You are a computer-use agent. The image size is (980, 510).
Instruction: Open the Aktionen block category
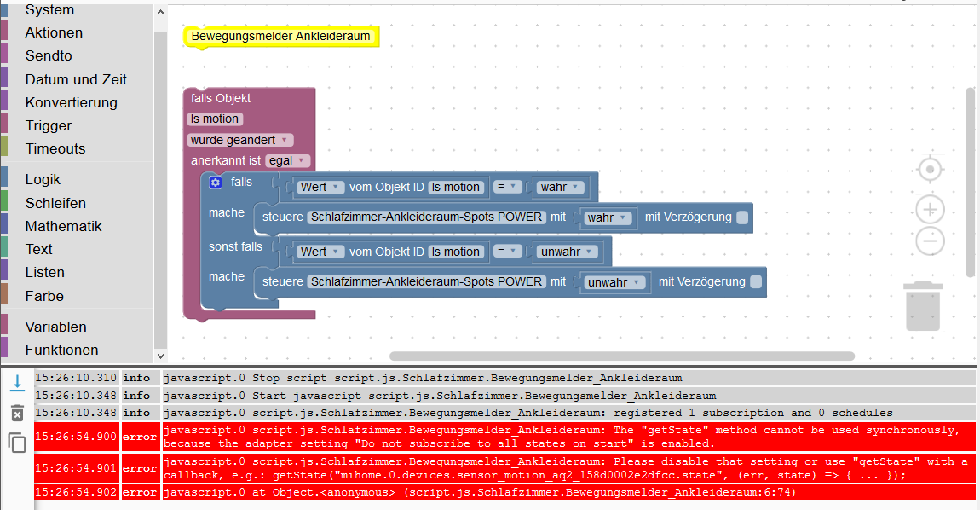point(54,32)
